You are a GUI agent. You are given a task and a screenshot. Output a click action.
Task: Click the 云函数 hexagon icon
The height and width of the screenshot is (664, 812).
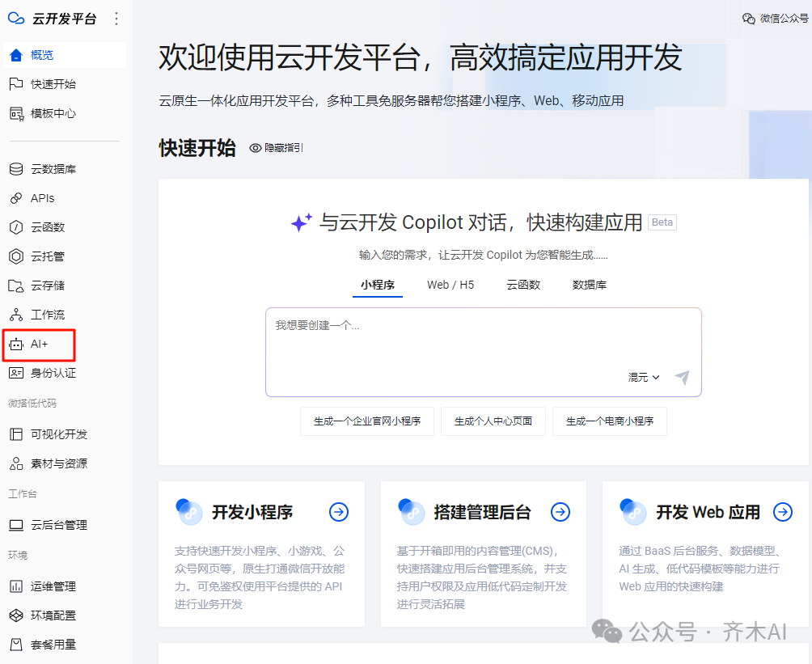click(x=16, y=226)
